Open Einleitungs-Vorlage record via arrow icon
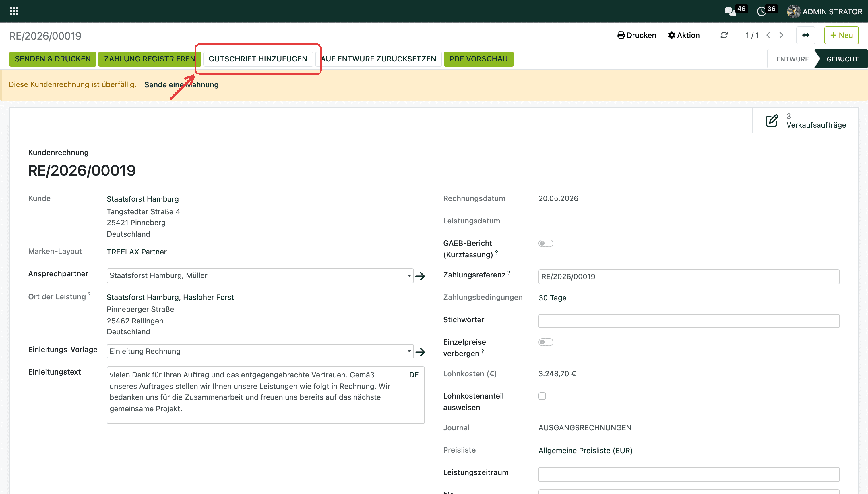The height and width of the screenshot is (494, 868). (420, 352)
